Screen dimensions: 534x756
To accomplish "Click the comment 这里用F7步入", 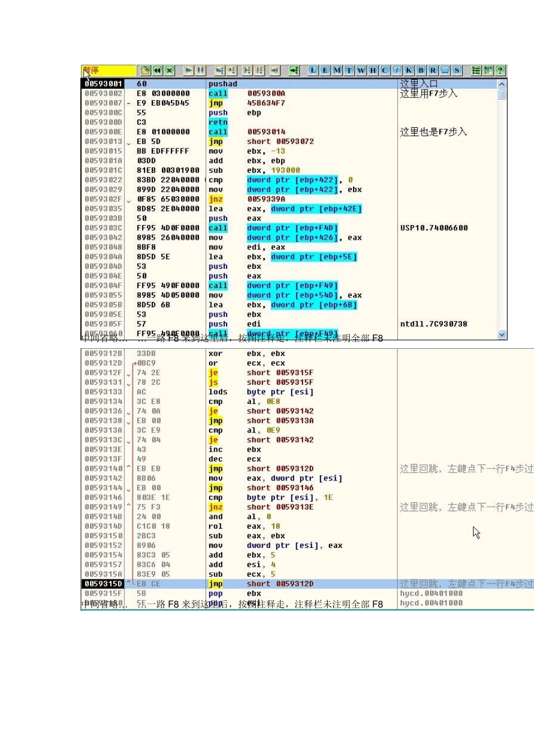I will pyautogui.click(x=428, y=93).
